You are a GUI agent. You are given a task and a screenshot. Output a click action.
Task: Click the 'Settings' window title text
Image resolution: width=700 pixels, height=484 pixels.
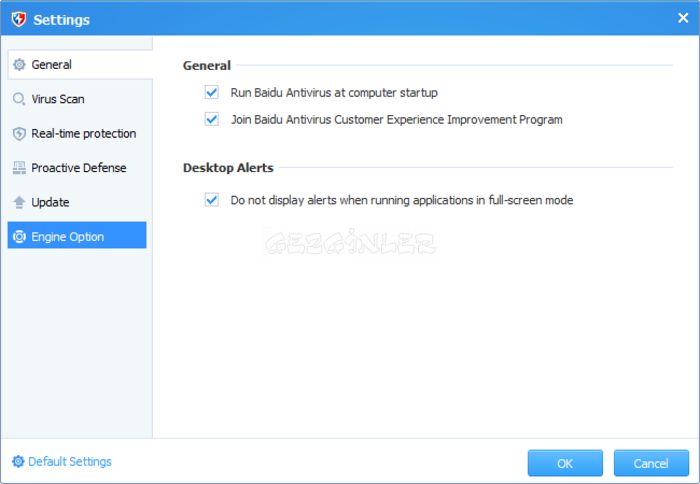tap(62, 20)
